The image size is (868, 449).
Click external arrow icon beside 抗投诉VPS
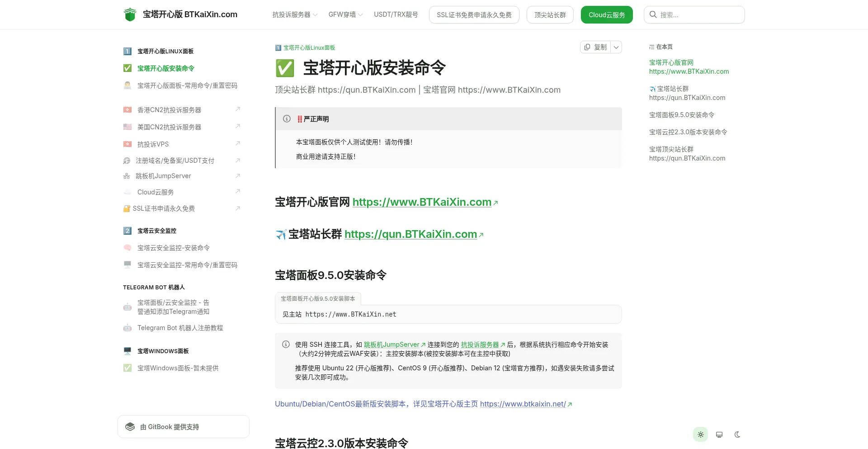238,143
